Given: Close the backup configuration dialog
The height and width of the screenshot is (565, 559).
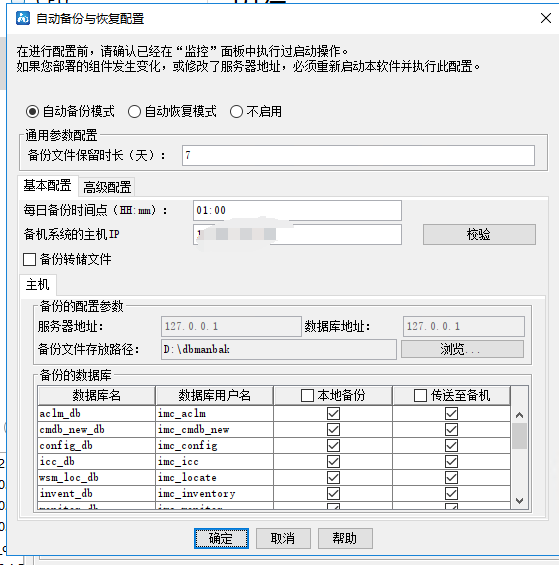Looking at the screenshot, I should click(546, 18).
